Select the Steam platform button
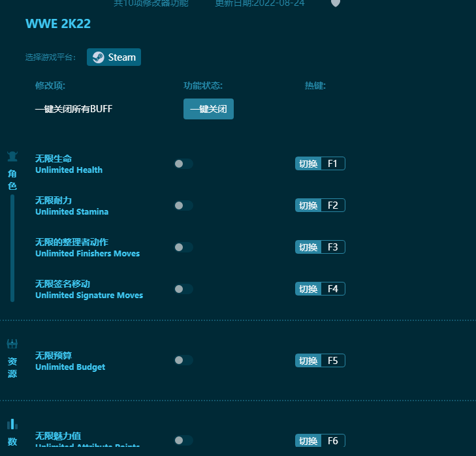The width and height of the screenshot is (476, 456). [x=114, y=57]
